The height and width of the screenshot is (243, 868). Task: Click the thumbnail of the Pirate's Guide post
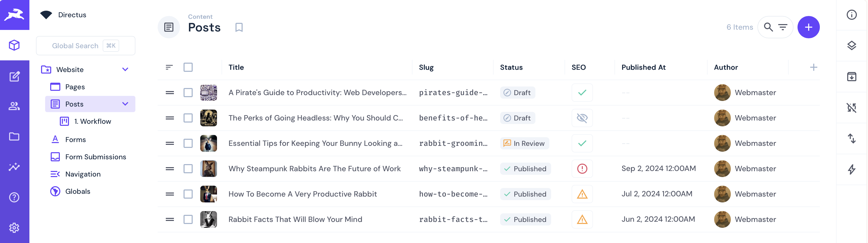pos(209,92)
